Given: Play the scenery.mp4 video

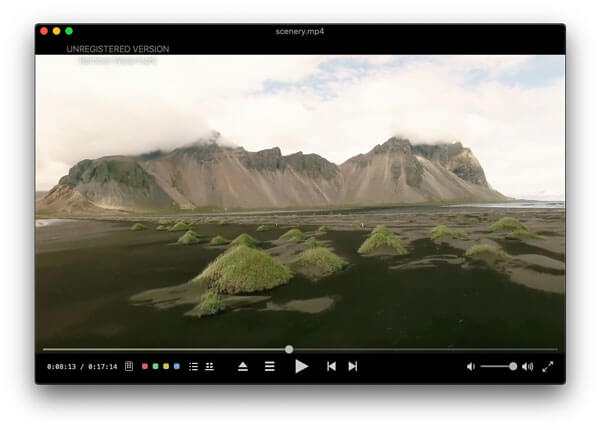Looking at the screenshot, I should pyautogui.click(x=302, y=366).
